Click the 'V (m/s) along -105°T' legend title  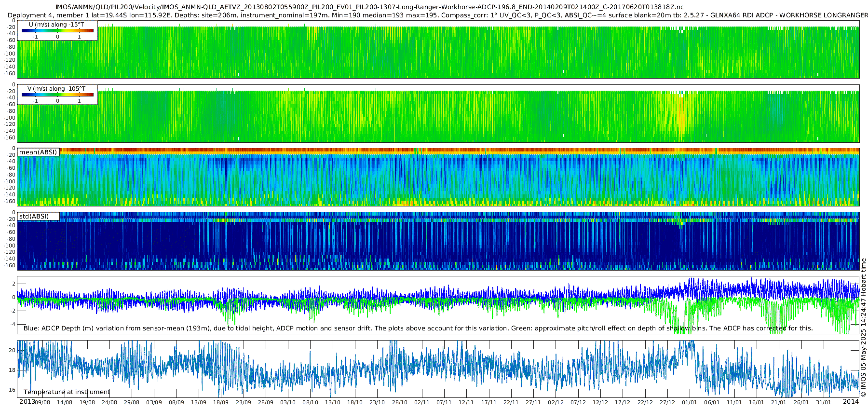[56, 89]
